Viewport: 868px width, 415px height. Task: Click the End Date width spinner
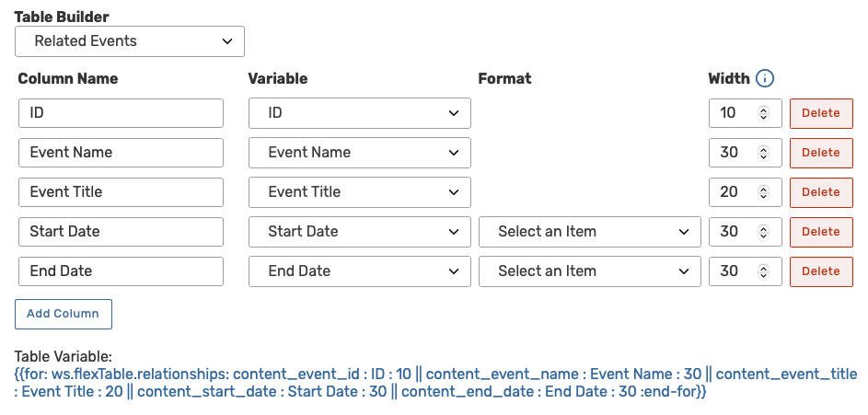tap(763, 271)
